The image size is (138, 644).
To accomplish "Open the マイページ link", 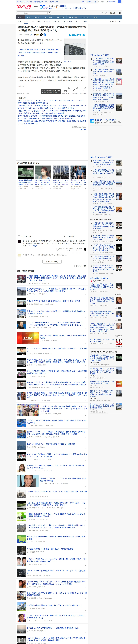I will point(103,13).
